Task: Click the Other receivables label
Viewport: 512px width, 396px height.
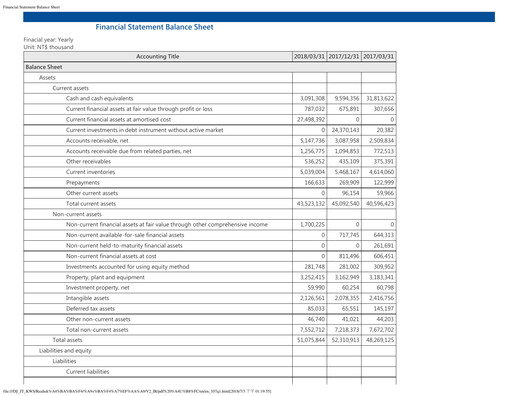Action: pyautogui.click(x=88, y=161)
